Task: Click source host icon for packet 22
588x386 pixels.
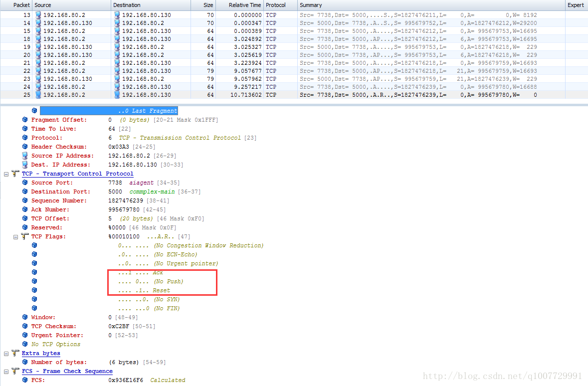Action: [38, 71]
